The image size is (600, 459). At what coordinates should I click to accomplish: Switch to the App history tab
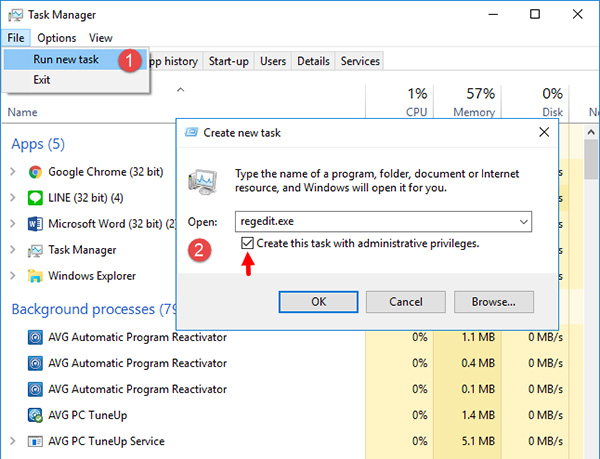[175, 61]
